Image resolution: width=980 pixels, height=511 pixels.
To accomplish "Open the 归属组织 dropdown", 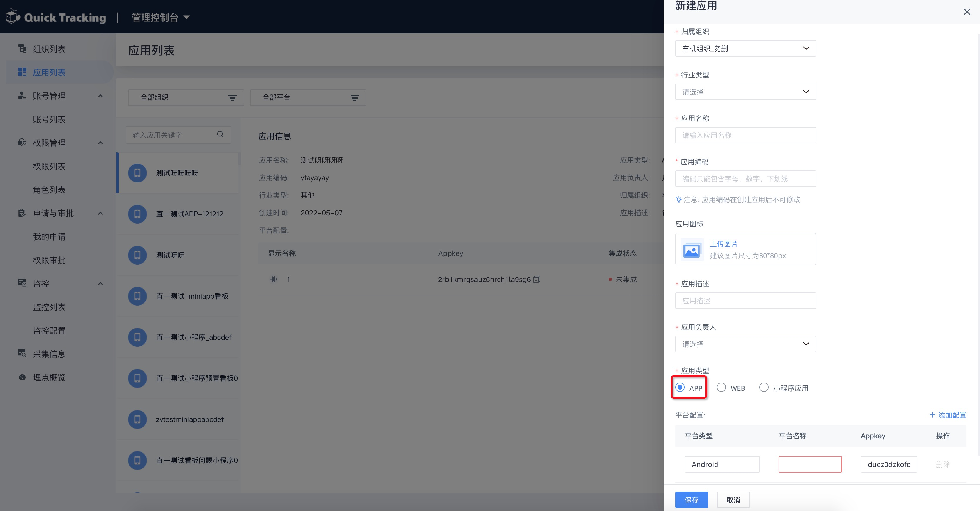I will pyautogui.click(x=745, y=48).
